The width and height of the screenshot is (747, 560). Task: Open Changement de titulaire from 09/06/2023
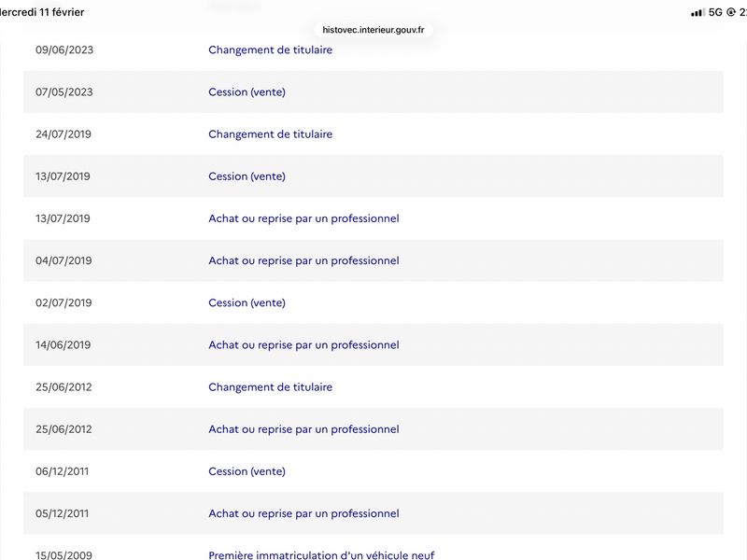point(270,50)
